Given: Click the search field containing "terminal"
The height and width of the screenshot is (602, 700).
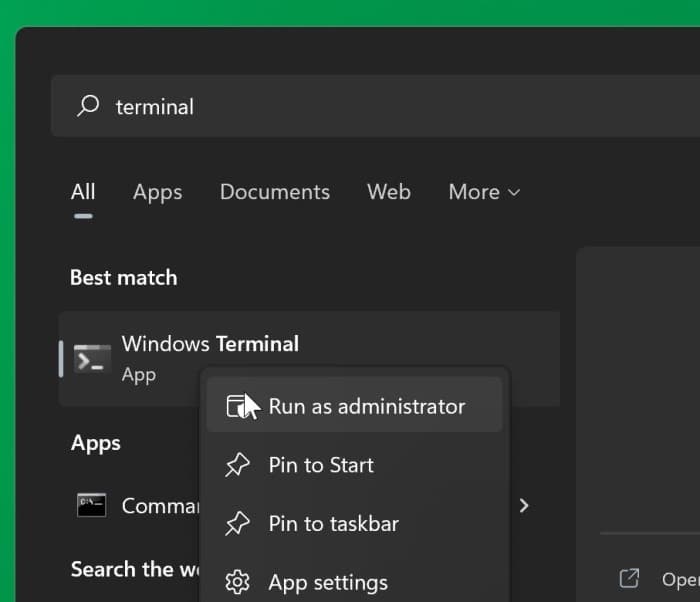Looking at the screenshot, I should coord(375,106).
